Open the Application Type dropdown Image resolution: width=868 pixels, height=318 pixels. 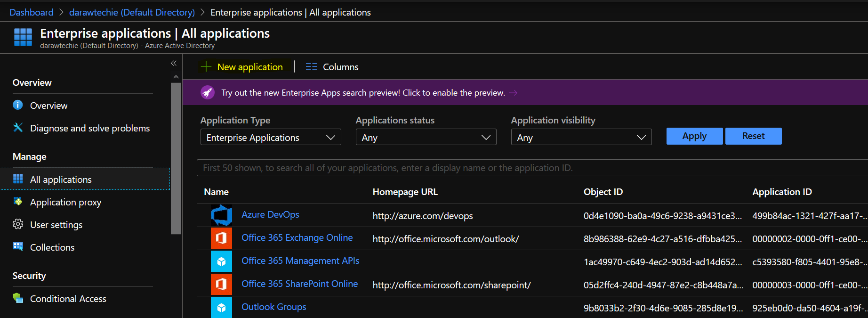point(271,137)
